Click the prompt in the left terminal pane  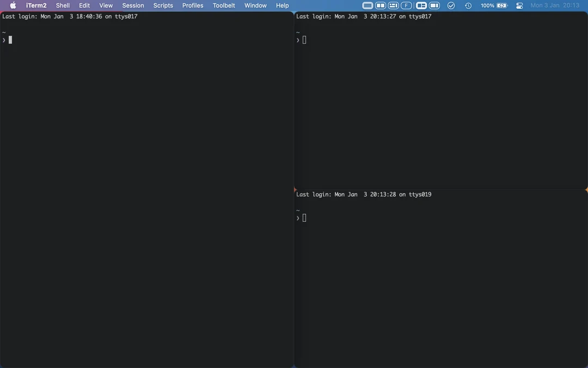pyautogui.click(x=8, y=39)
